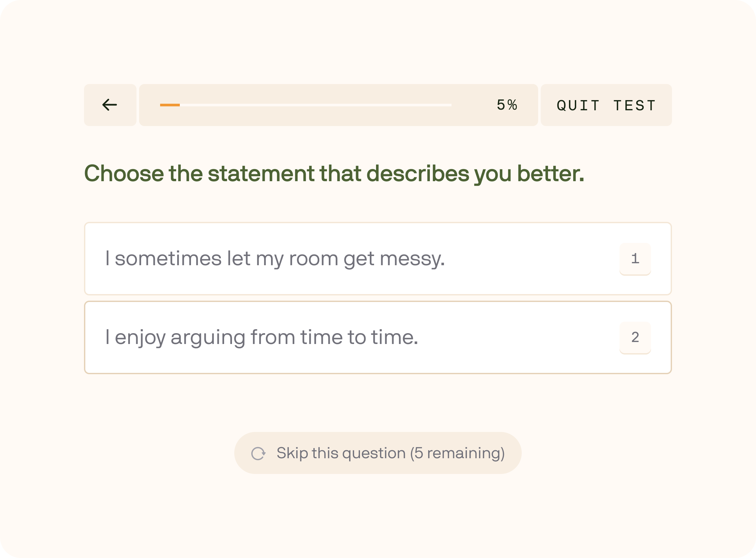Click the 5% progress label
This screenshot has height=558, width=756.
507,105
